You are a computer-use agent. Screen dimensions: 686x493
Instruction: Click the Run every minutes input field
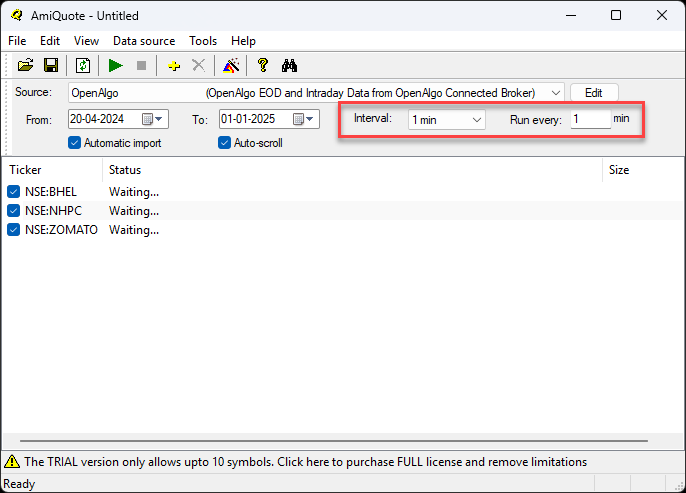(x=591, y=119)
